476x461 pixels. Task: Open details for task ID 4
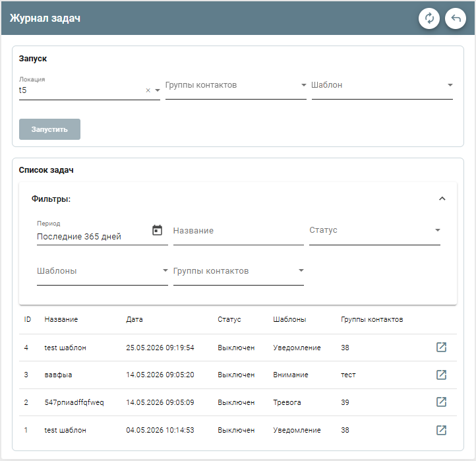click(x=441, y=347)
